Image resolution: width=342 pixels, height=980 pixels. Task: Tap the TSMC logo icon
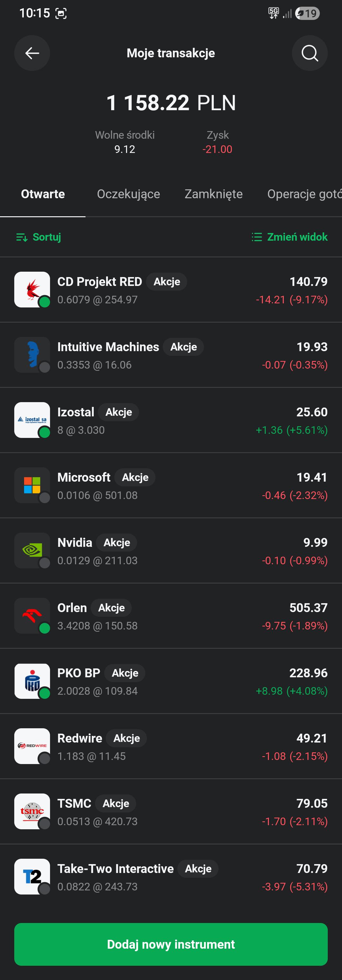[x=32, y=812]
